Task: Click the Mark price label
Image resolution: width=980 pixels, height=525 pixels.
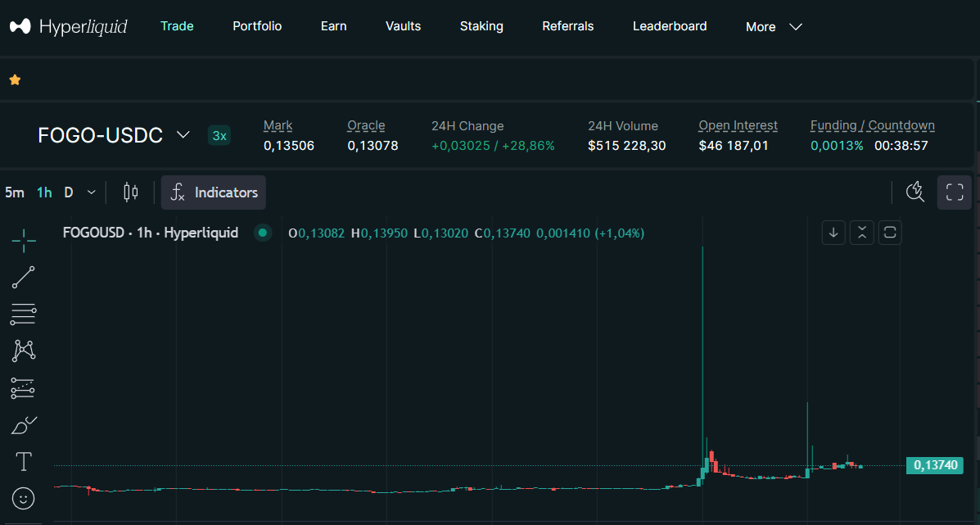Action: click(278, 125)
